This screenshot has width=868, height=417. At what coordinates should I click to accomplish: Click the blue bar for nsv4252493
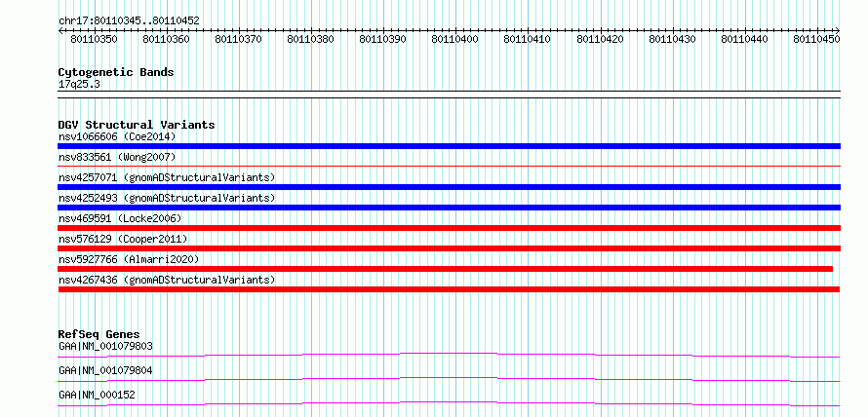pyautogui.click(x=449, y=208)
